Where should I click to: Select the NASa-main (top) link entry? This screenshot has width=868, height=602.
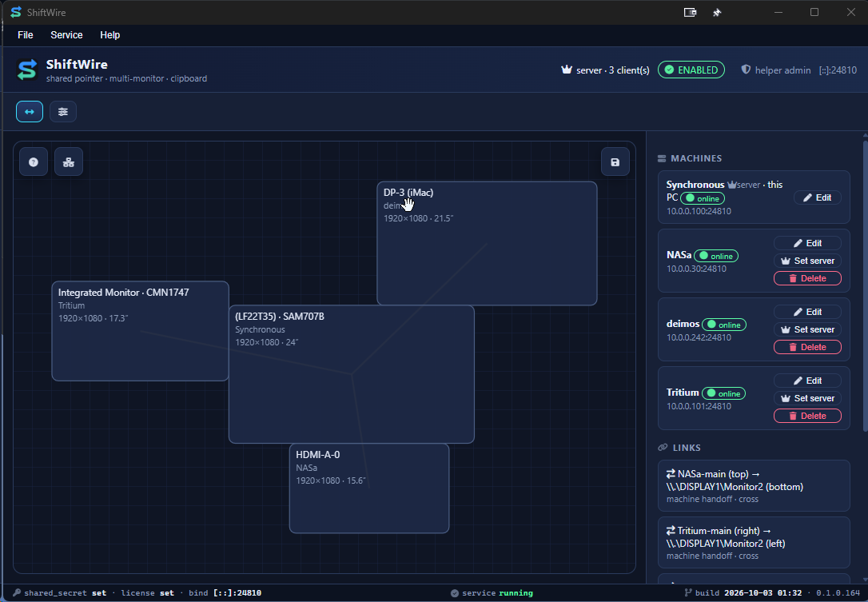754,486
